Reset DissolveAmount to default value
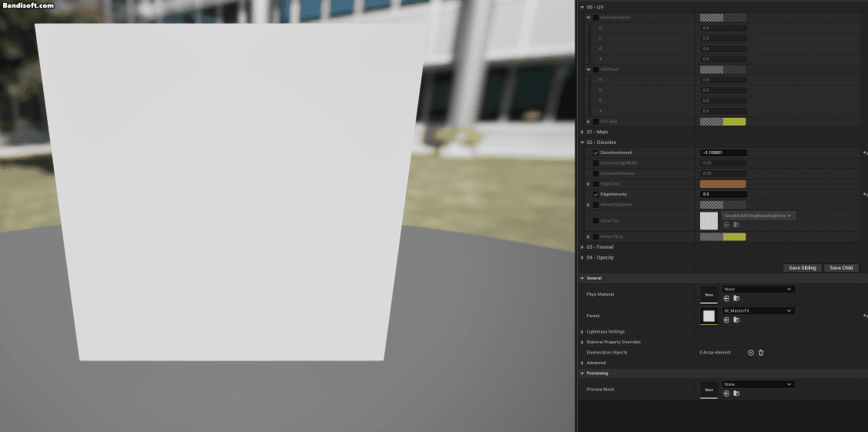 (x=865, y=152)
